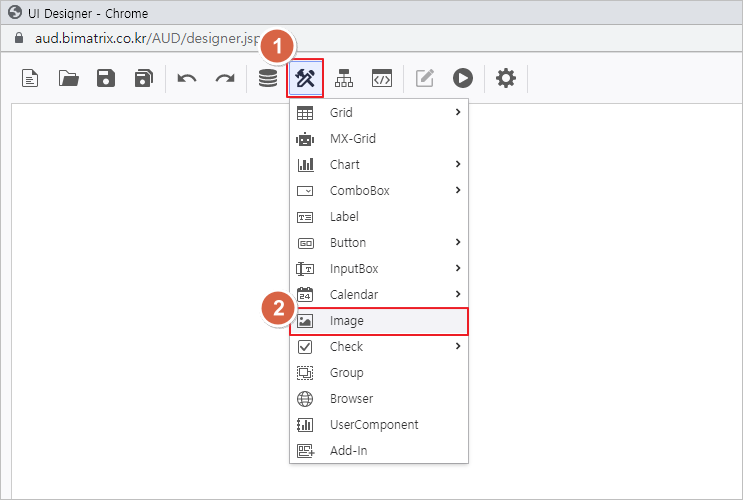Expand the Grid submenu arrow
The width and height of the screenshot is (743, 500).
458,112
